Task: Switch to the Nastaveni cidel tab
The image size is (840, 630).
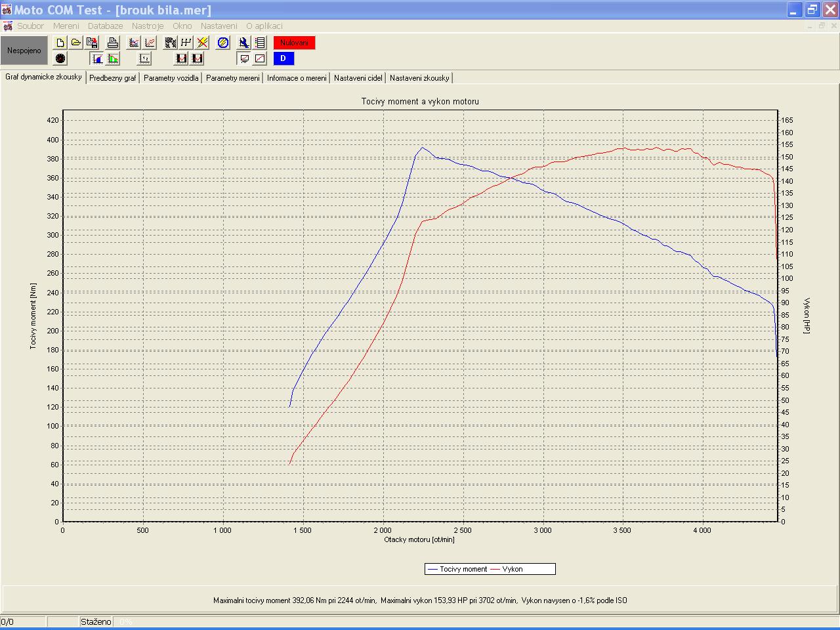Action: click(358, 78)
